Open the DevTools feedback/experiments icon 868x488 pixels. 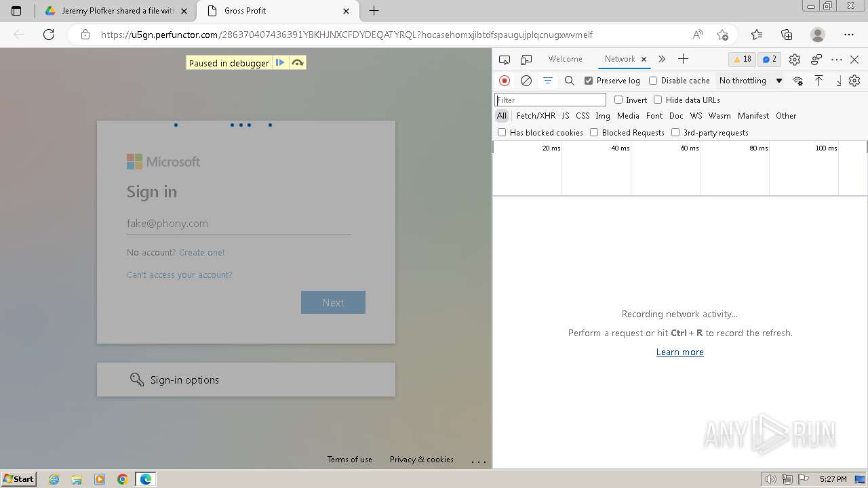coord(816,60)
